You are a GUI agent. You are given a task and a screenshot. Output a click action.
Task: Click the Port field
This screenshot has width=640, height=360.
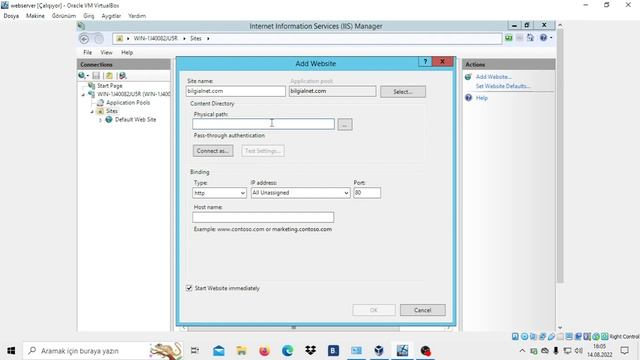367,193
